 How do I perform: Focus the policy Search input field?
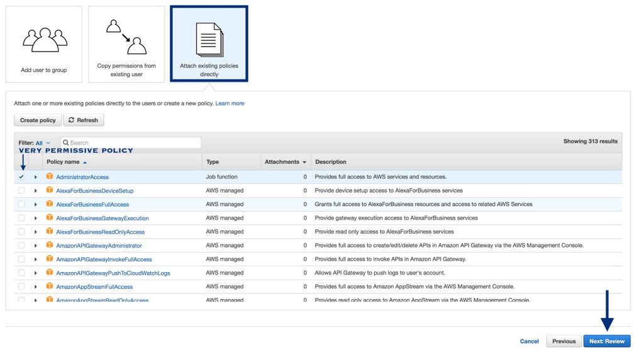[131, 143]
